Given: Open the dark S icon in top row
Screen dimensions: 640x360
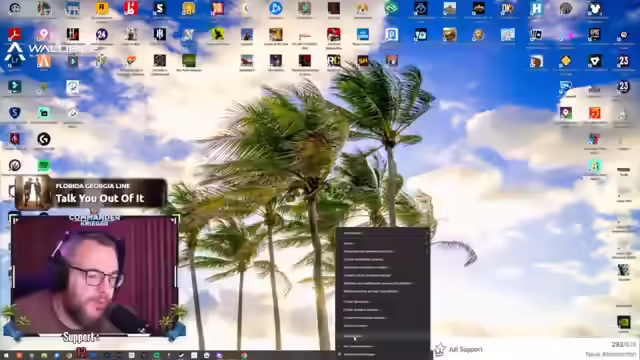Looking at the screenshot, I should [160, 8].
